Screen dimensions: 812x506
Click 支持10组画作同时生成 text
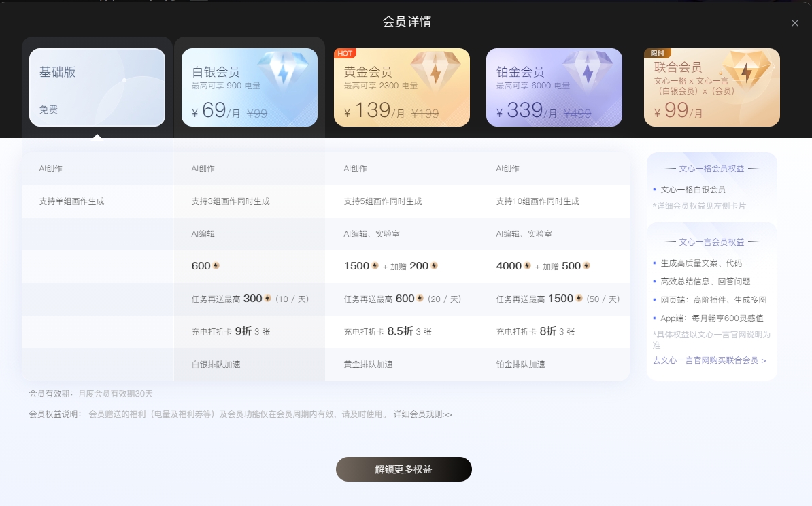pyautogui.click(x=537, y=201)
